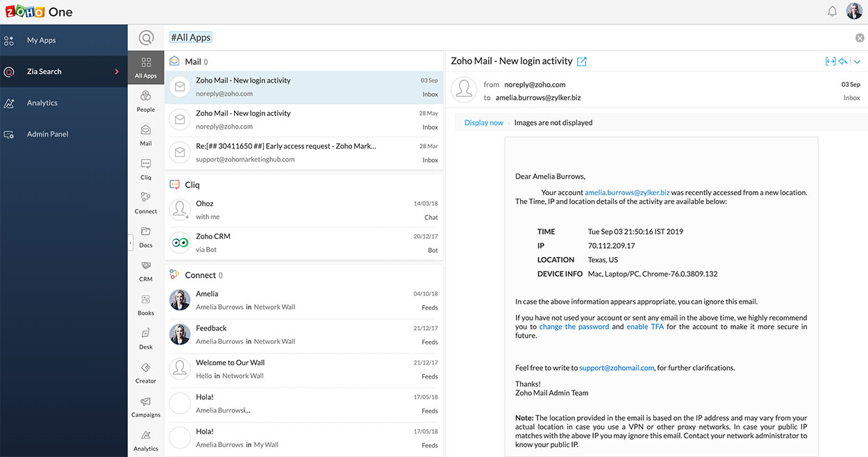Select Zia Search in left navigation
The width and height of the screenshot is (868, 457).
(64, 72)
